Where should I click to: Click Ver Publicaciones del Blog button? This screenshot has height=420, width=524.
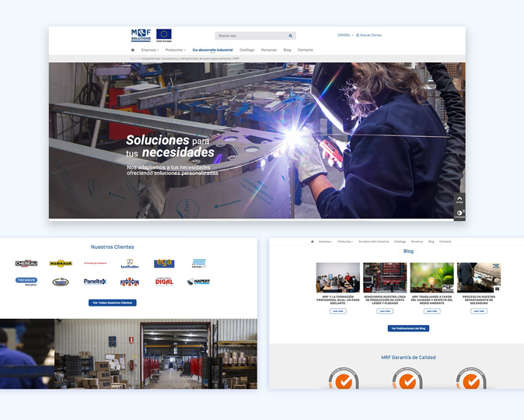pos(408,328)
